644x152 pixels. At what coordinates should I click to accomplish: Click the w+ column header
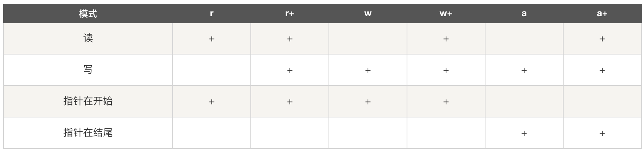446,13
